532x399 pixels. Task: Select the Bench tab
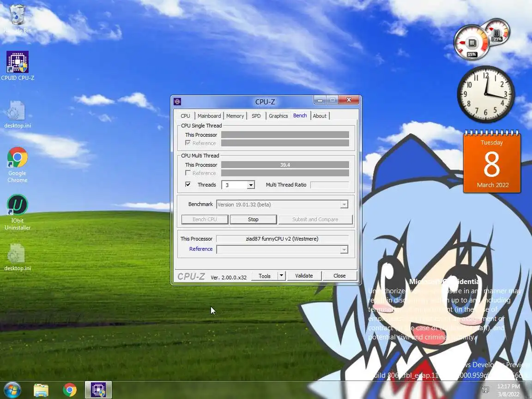(300, 115)
